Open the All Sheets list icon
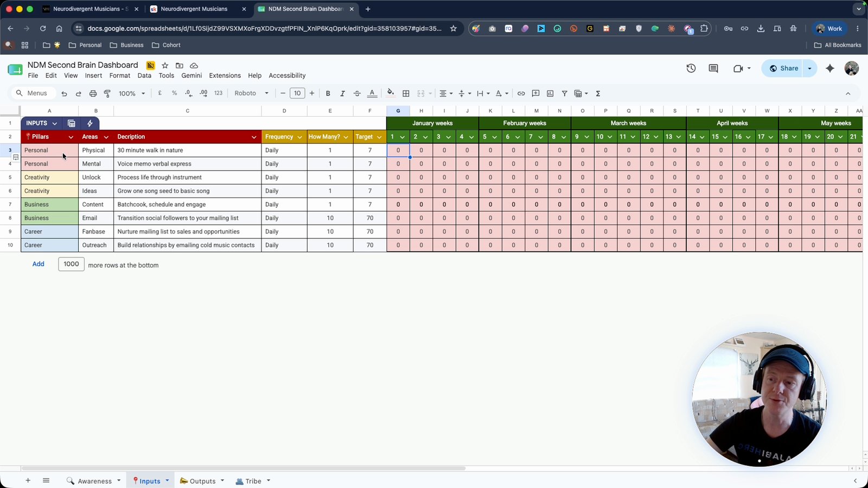The image size is (868, 488). pyautogui.click(x=46, y=480)
